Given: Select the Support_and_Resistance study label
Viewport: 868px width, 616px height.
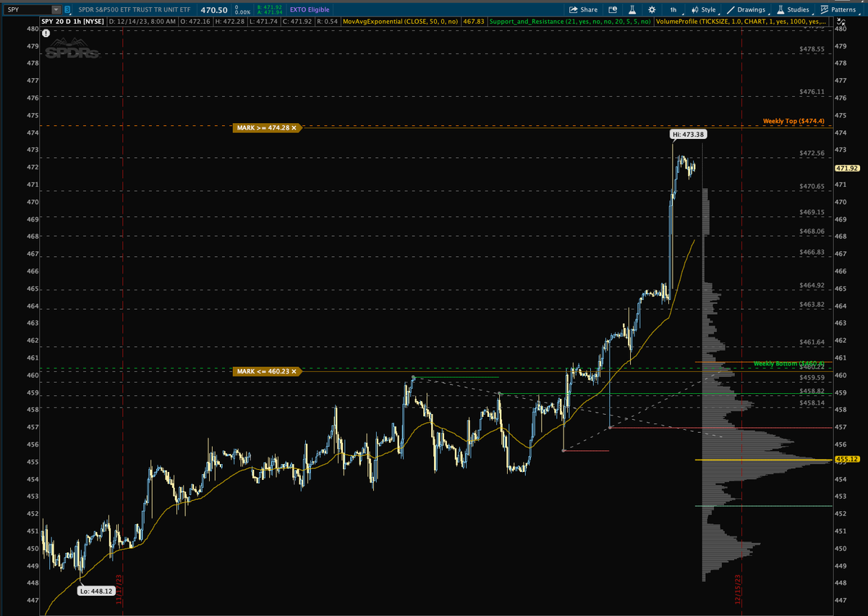Looking at the screenshot, I should tap(570, 22).
